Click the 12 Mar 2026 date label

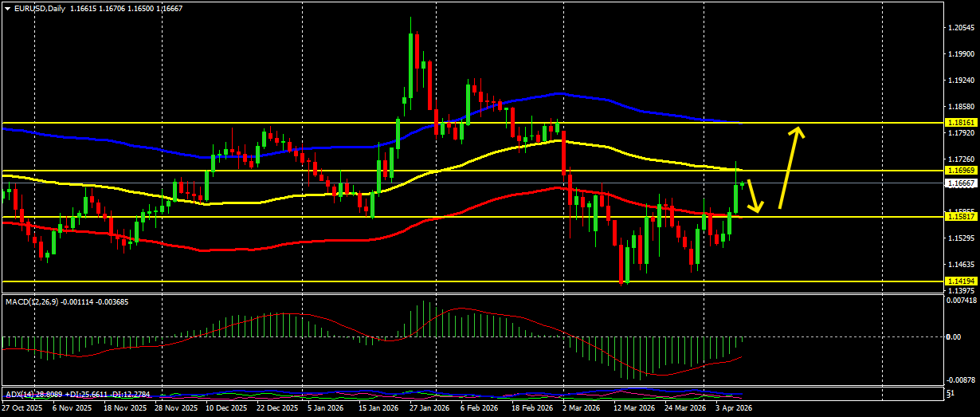[x=633, y=407]
